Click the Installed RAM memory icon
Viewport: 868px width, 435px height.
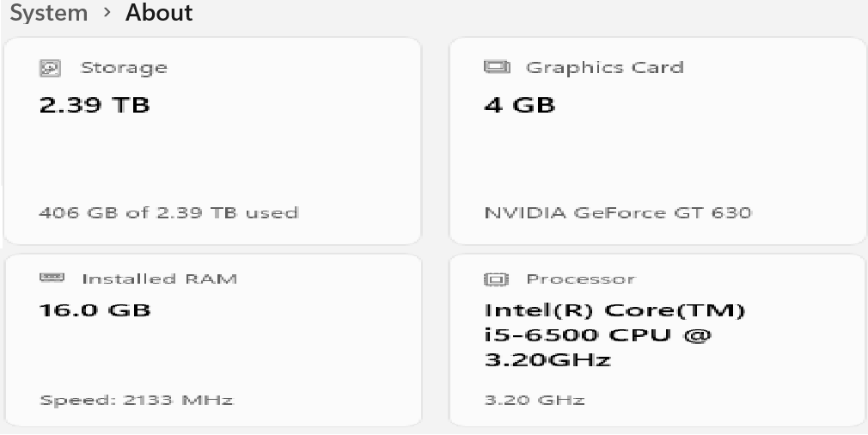[52, 278]
